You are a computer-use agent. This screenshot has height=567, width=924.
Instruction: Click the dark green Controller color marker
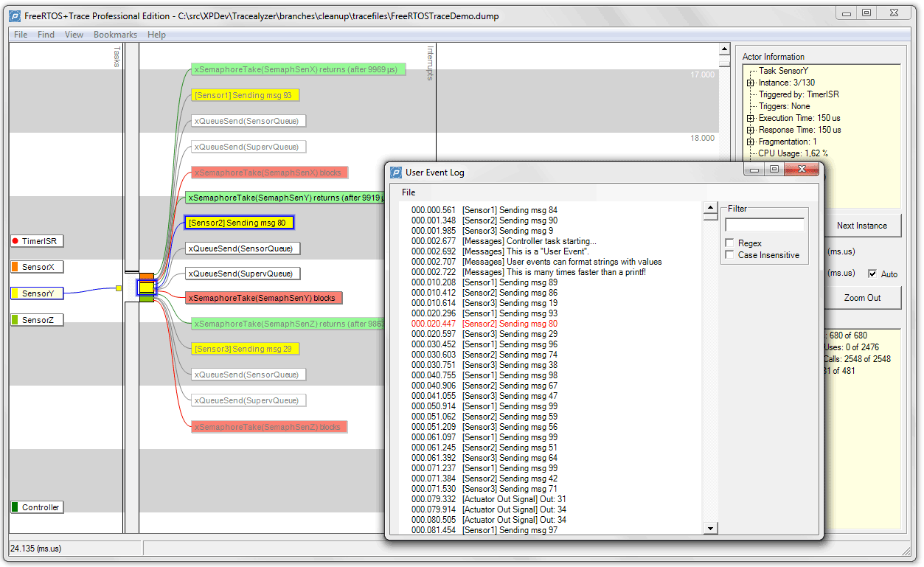tap(15, 507)
